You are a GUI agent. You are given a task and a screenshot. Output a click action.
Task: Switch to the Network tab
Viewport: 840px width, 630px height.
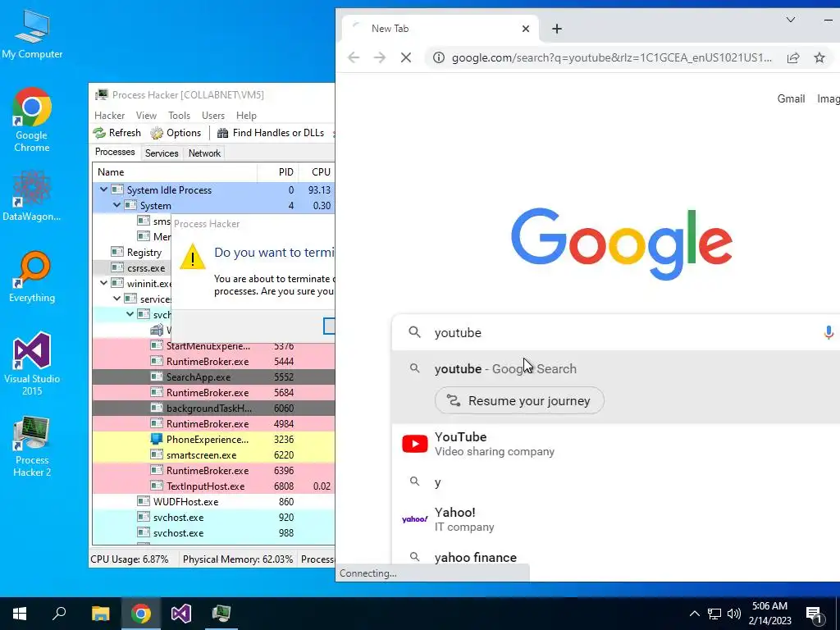(204, 153)
